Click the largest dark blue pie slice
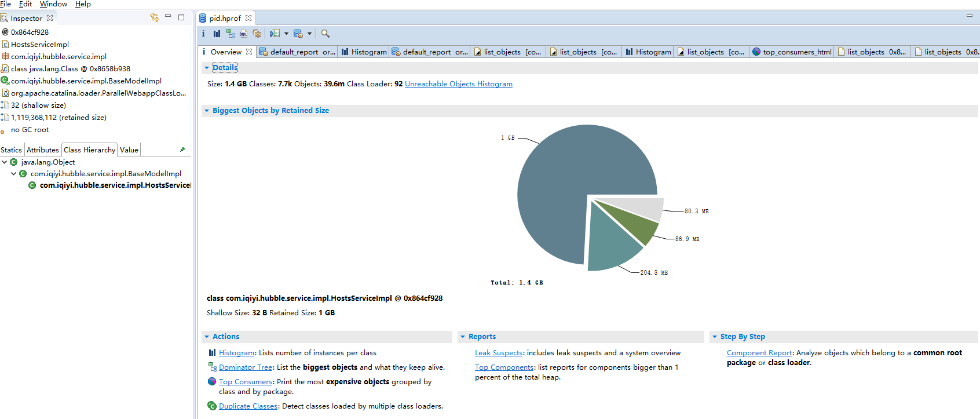Screen dimensions: 980x419 556,191
